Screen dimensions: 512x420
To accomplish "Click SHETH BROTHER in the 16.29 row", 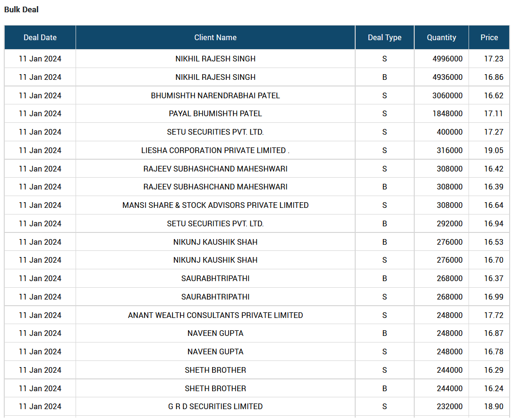I will [x=215, y=370].
